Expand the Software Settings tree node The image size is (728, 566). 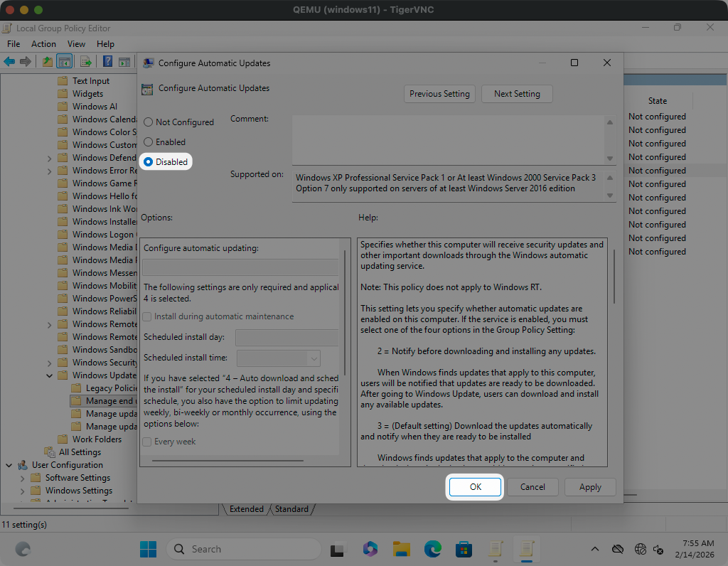coord(23,478)
